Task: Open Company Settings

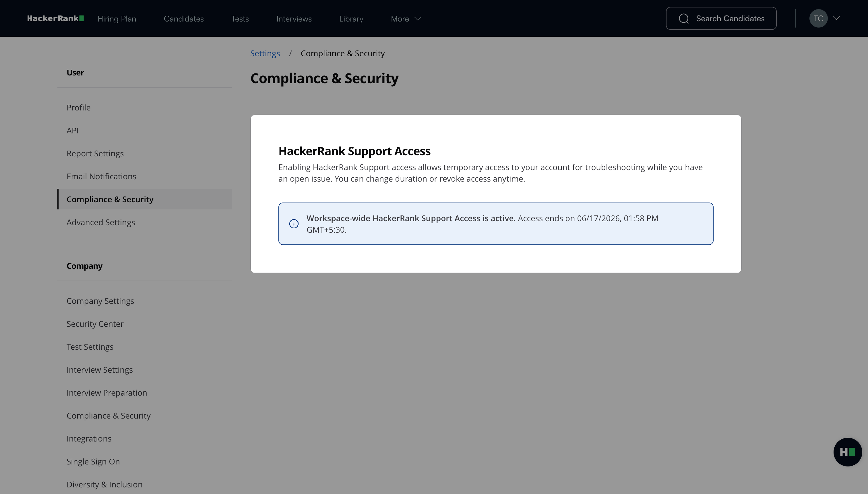Action: tap(100, 301)
